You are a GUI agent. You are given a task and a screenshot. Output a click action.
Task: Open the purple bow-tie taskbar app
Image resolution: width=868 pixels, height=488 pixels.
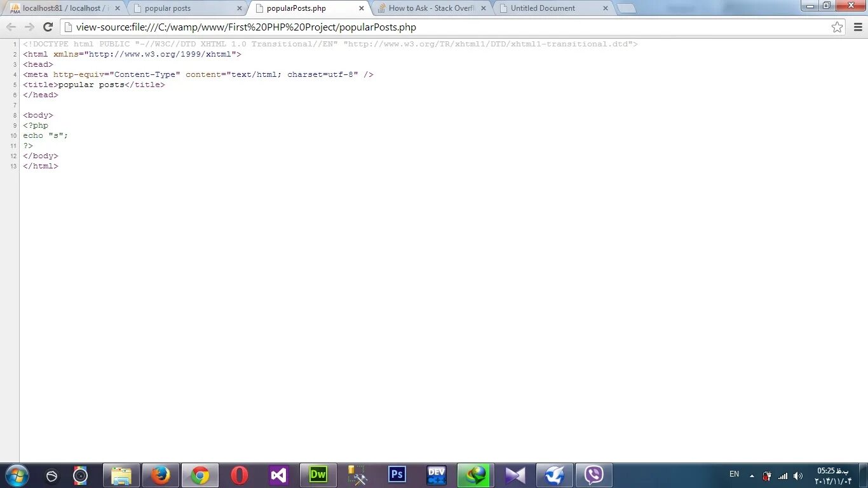click(515, 475)
